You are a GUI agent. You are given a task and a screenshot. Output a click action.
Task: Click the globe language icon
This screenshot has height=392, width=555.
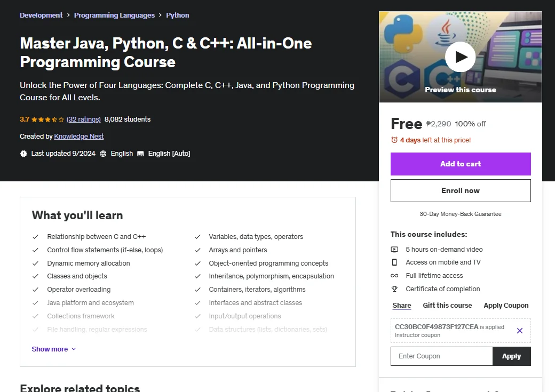(x=103, y=154)
